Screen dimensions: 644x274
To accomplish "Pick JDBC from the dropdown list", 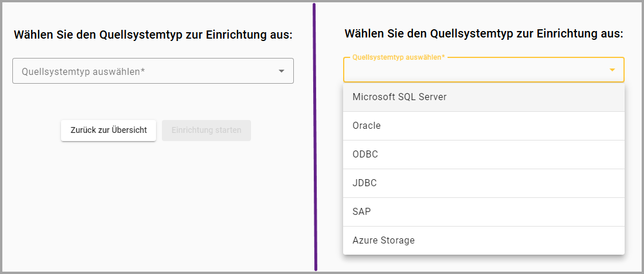I will tap(364, 183).
